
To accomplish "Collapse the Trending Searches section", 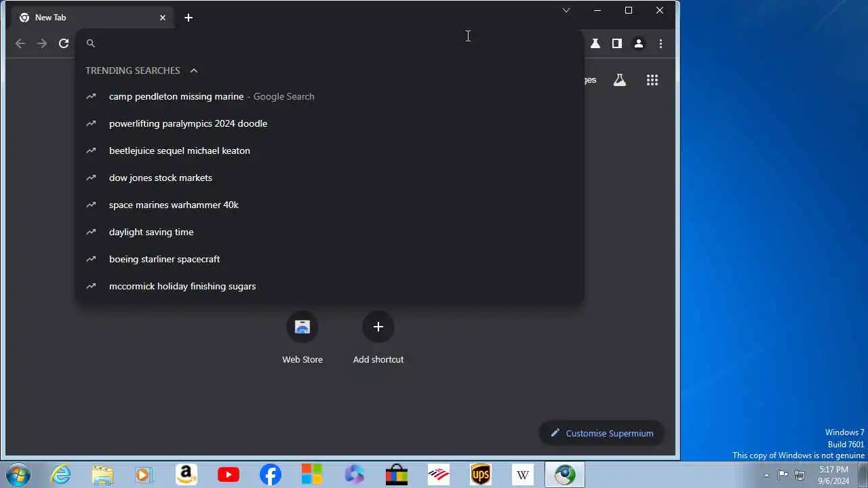I will click(x=194, y=70).
